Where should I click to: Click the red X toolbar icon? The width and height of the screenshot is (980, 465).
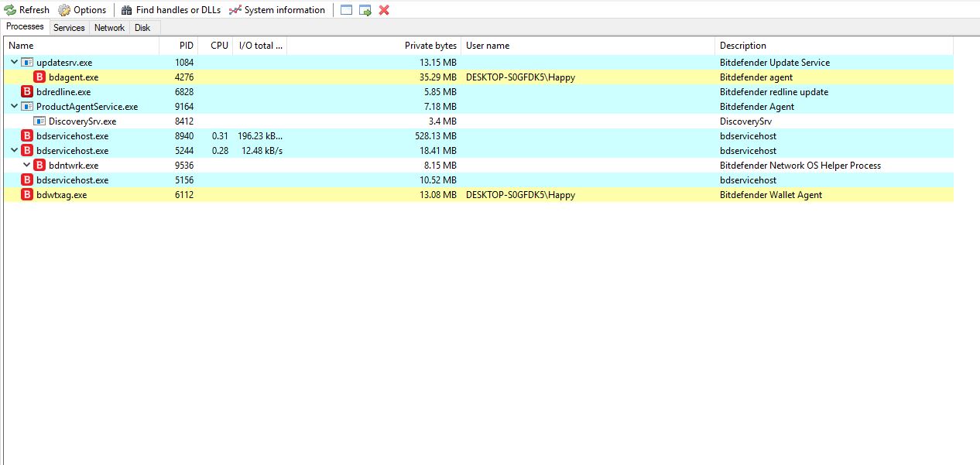click(x=384, y=10)
